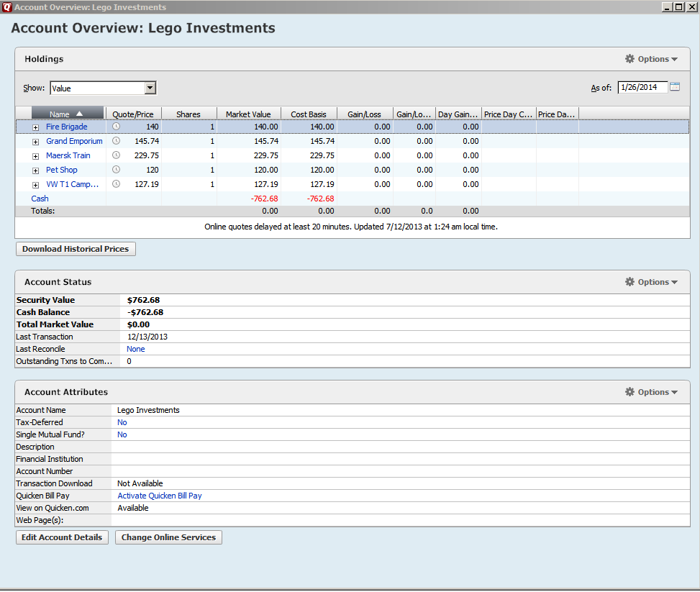Click the clock icon in Grand Emporium row
This screenshot has width=700, height=592.
pos(116,141)
